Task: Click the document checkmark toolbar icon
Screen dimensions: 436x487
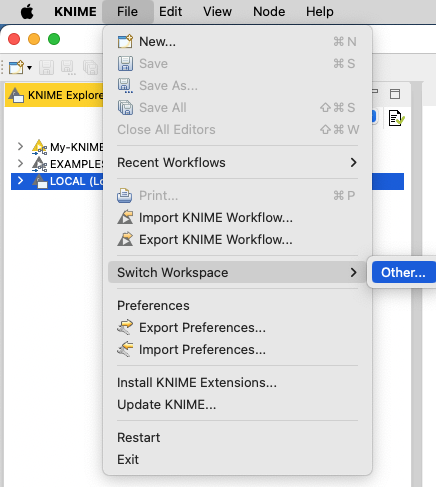Action: coord(397,118)
